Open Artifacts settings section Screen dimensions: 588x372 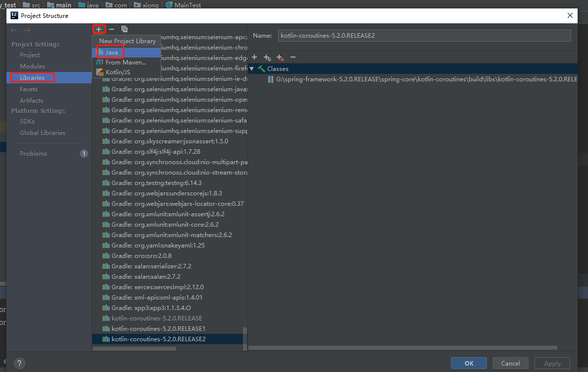click(31, 101)
